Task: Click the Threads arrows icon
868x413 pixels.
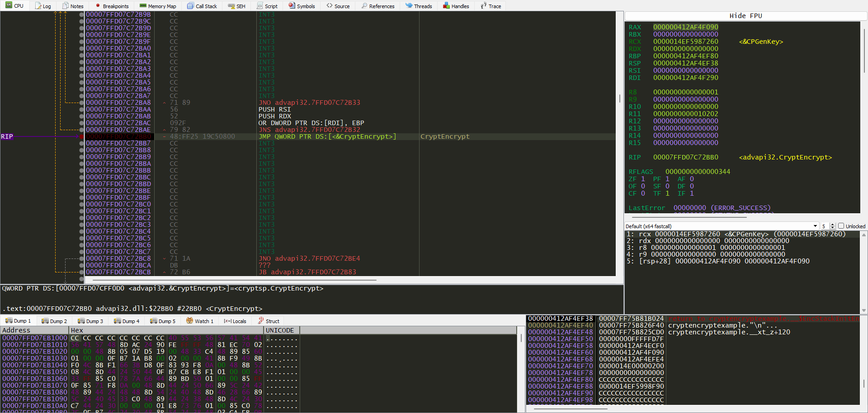Action: pyautogui.click(x=409, y=6)
